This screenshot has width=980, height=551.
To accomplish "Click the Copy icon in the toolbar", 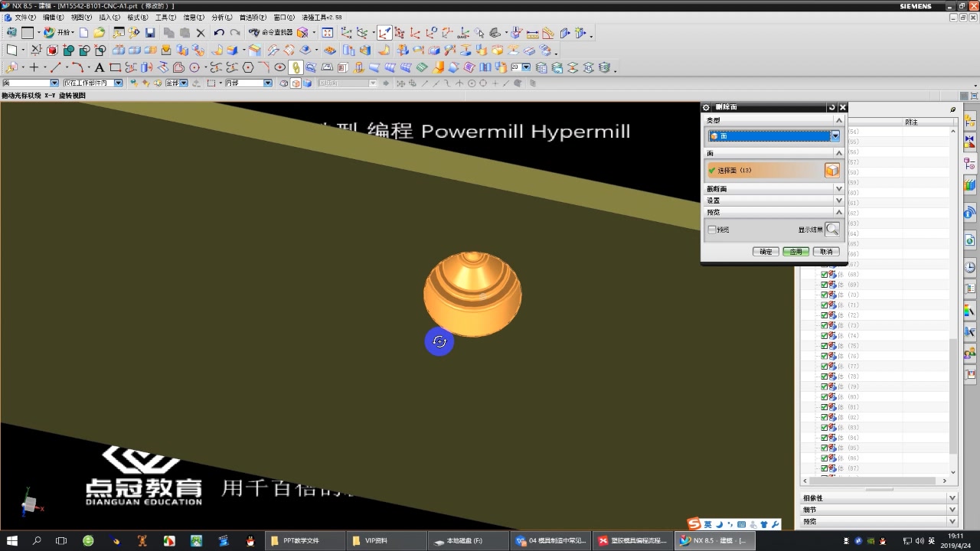I will click(x=168, y=33).
